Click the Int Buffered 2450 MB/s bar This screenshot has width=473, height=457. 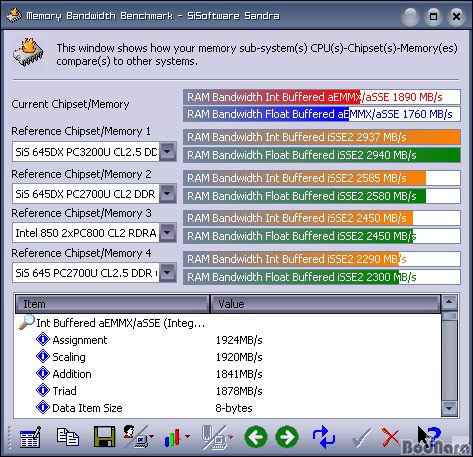coord(322,218)
